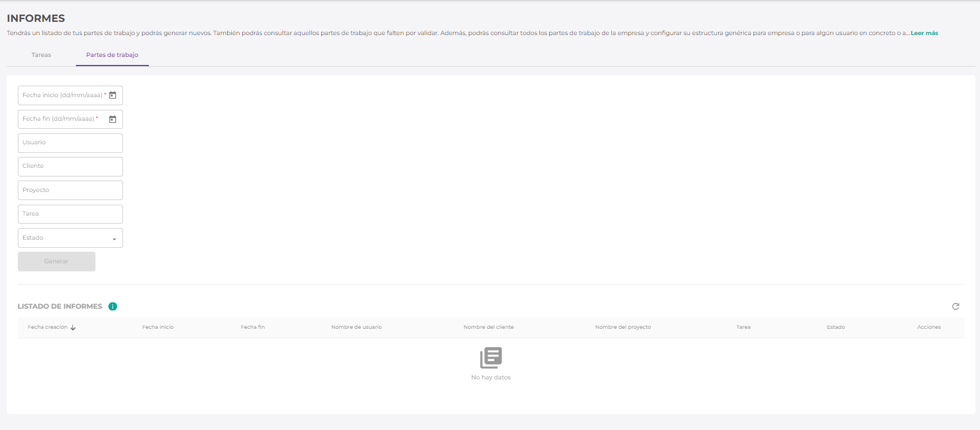Select the Partes de trabajo tab
This screenshot has width=980, height=430.
click(112, 55)
